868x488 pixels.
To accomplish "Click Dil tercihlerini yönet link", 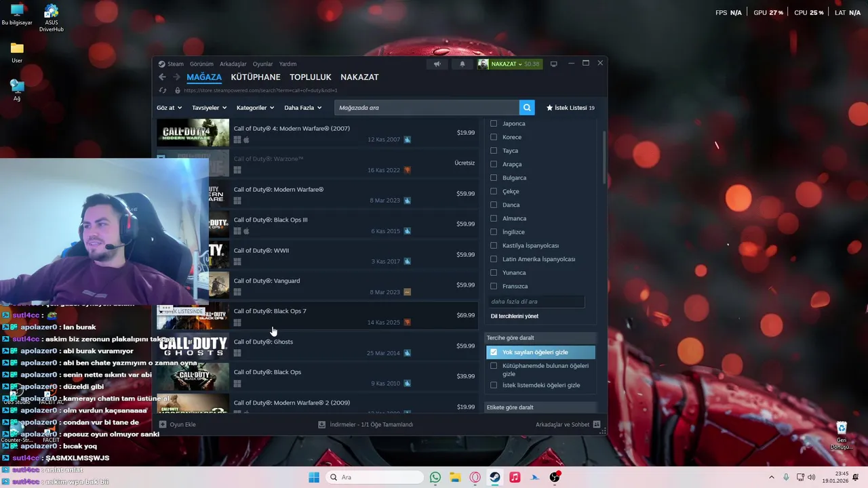I will point(515,316).
